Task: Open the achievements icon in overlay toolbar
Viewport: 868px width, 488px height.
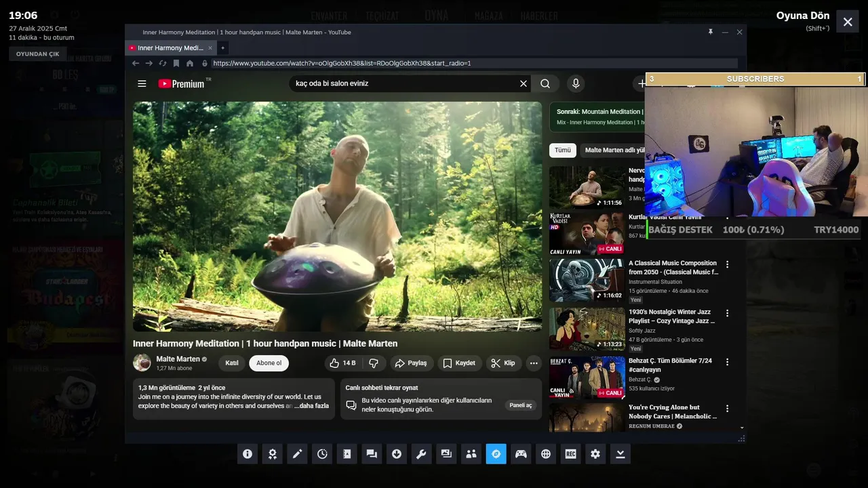Action: coord(272,454)
